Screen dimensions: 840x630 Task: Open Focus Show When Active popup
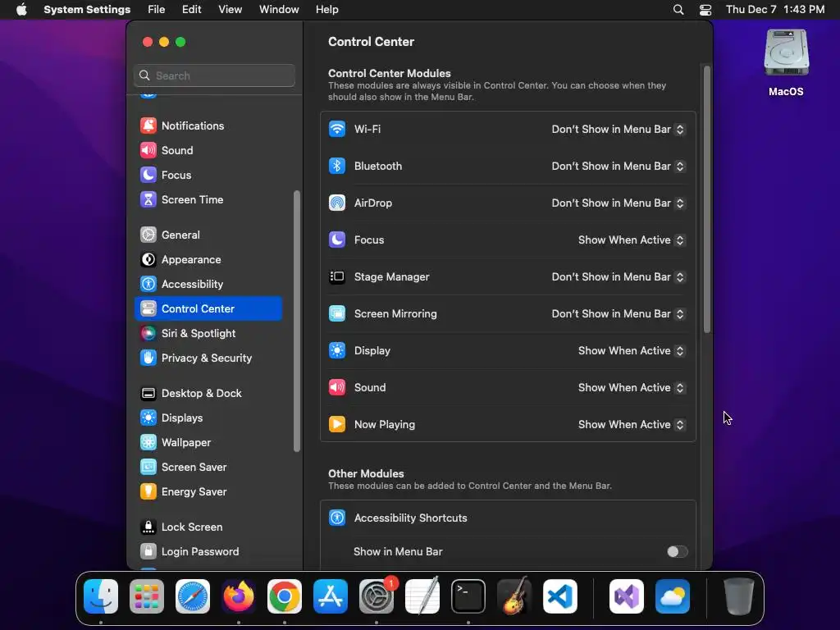[632, 240]
